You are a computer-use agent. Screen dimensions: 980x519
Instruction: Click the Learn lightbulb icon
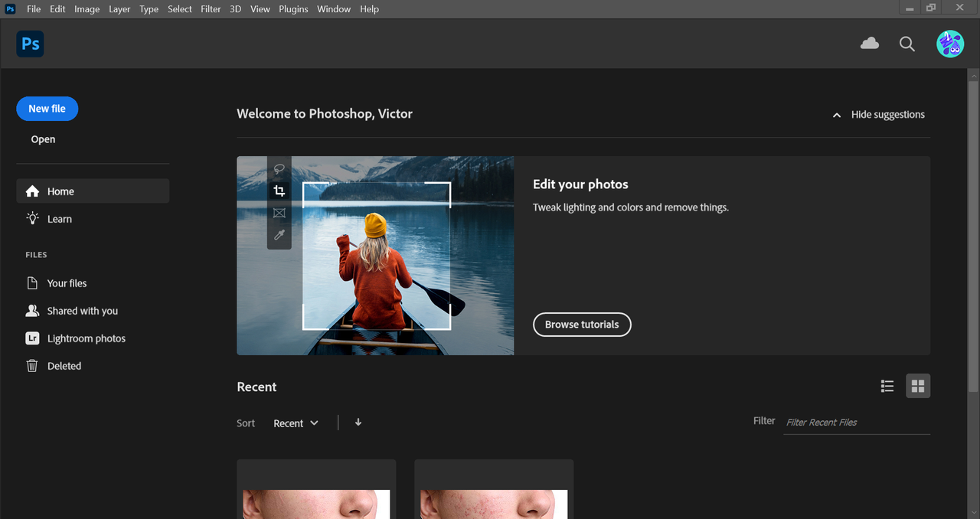(32, 219)
